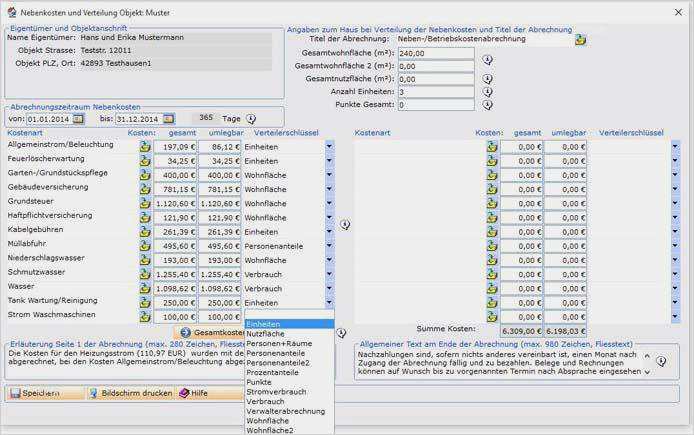Screen dimensions: 694x435
Task: Click the Anzahl Einheiten input field
Action: (x=436, y=92)
